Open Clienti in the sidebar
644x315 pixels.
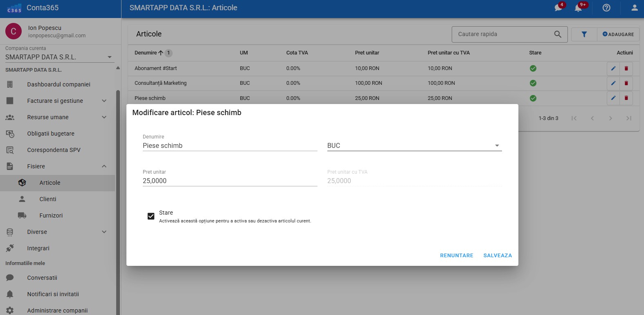(48, 199)
